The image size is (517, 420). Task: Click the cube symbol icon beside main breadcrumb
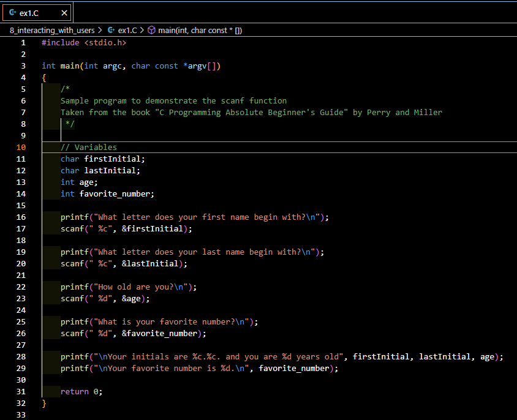click(x=152, y=30)
